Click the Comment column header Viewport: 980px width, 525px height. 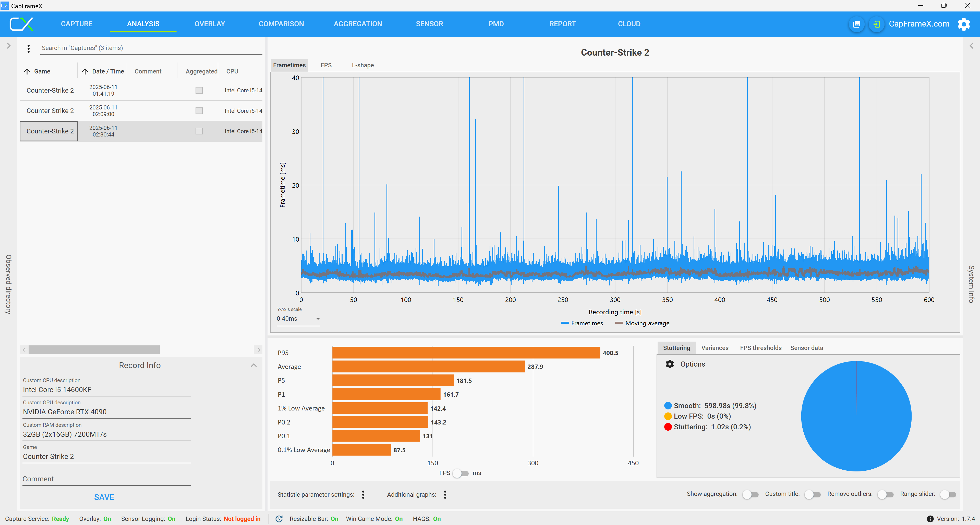[x=148, y=71]
